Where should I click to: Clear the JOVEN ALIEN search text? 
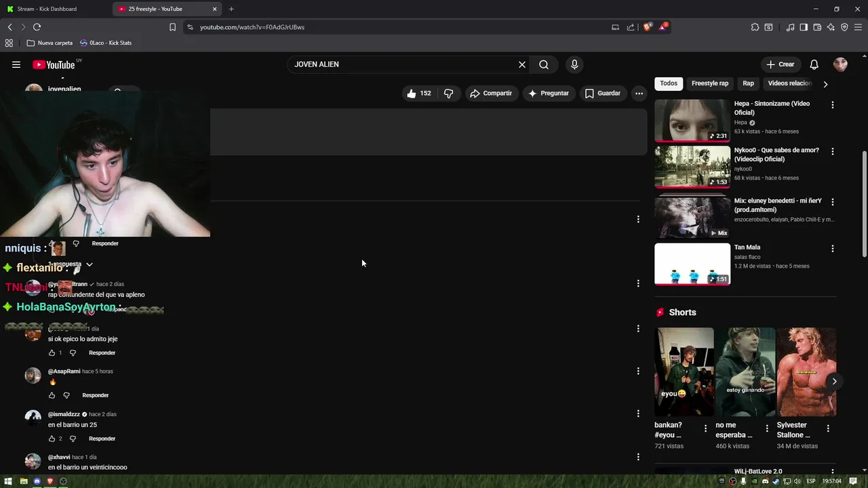point(522,64)
